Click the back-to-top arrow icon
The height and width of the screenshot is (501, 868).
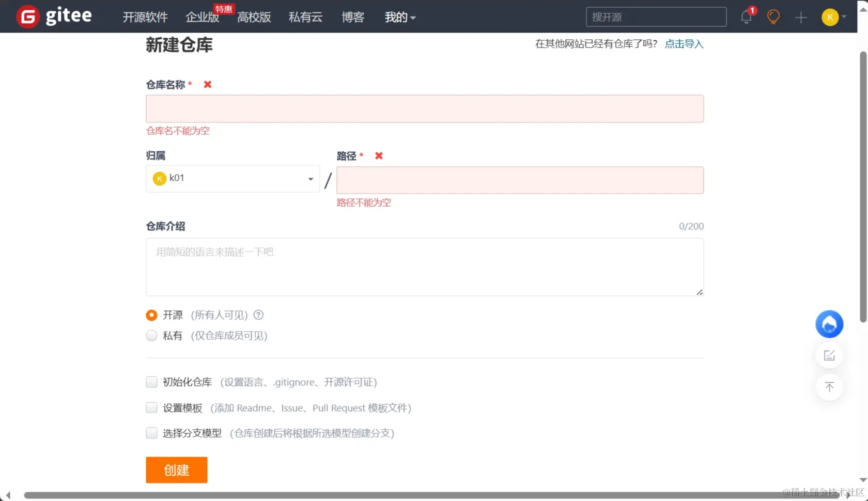click(829, 387)
